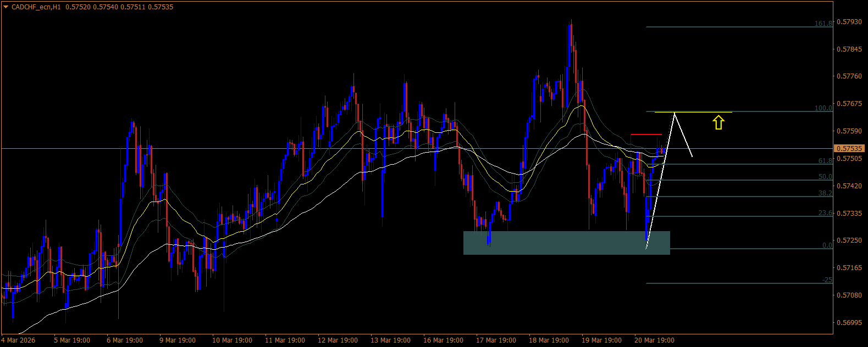This screenshot has height=347, width=868.
Task: Click the 0.57420 price scale label
Action: point(849,186)
